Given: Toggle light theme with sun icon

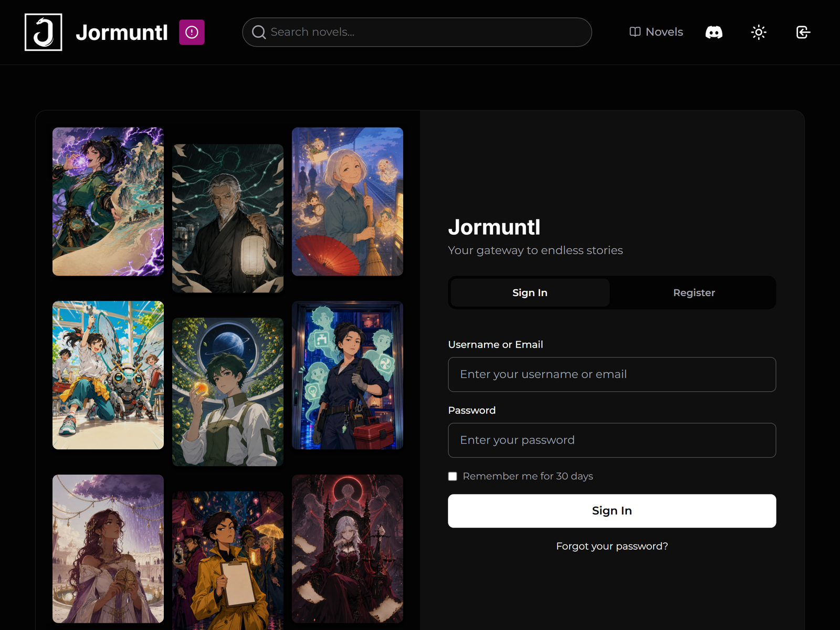Looking at the screenshot, I should pos(759,32).
